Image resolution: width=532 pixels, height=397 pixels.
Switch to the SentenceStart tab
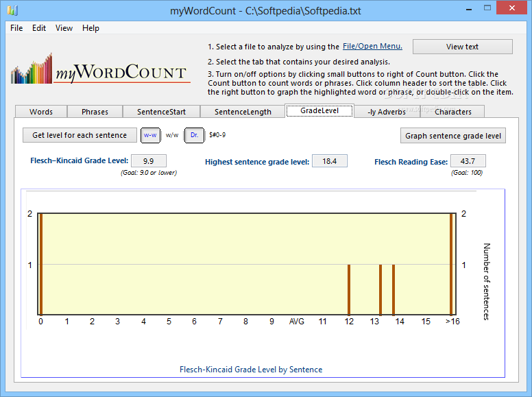161,112
